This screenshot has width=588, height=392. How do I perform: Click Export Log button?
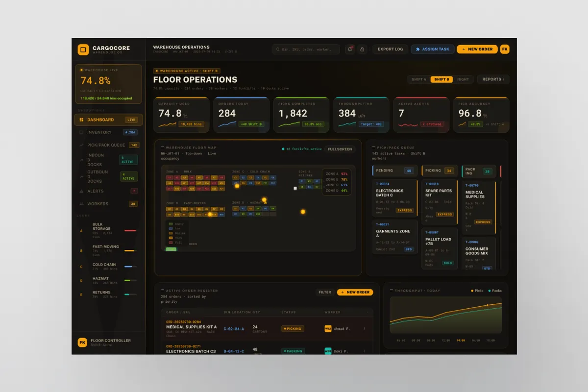click(390, 49)
